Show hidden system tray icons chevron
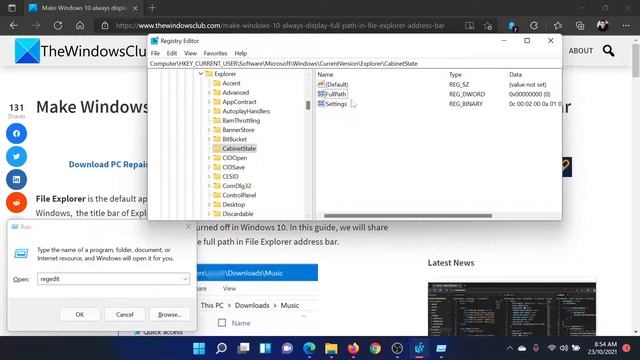The height and width of the screenshot is (360, 640). (x=510, y=348)
